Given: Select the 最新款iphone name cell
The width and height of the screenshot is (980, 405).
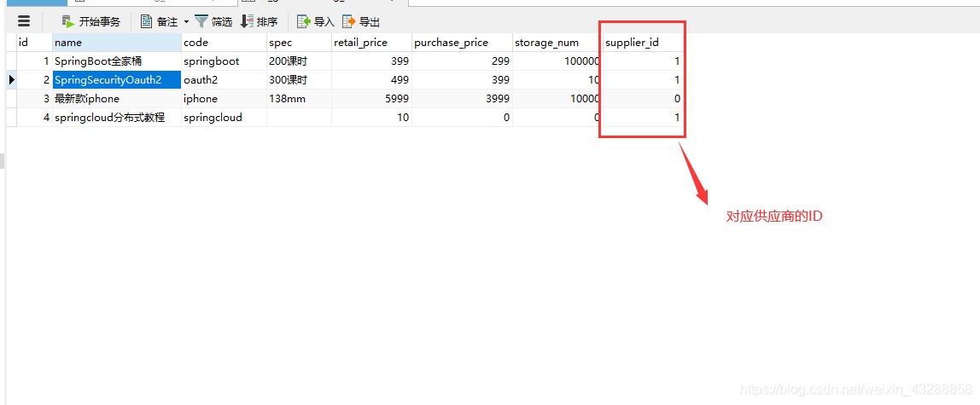Looking at the screenshot, I should 117,99.
